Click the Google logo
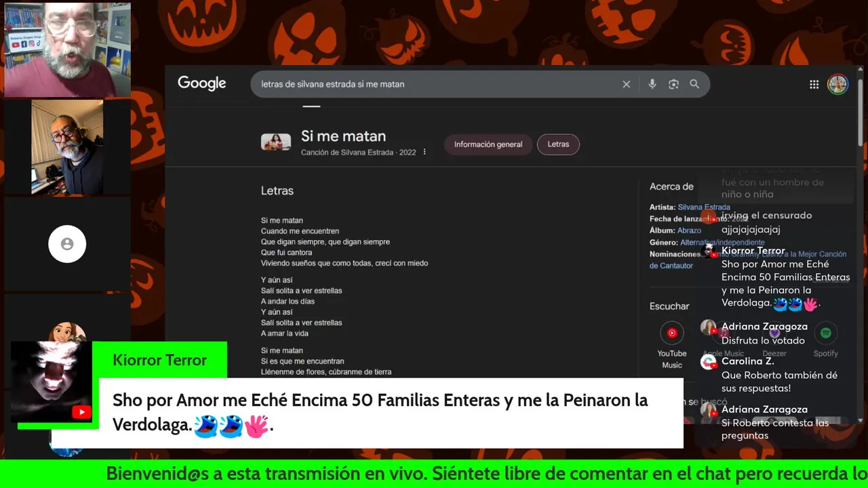This screenshot has width=868, height=488. point(201,83)
